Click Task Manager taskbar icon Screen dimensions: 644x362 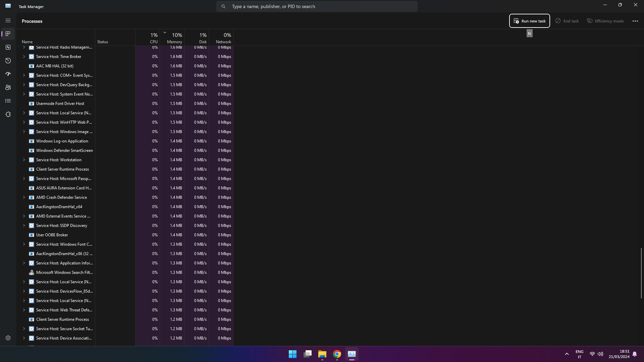(352, 354)
